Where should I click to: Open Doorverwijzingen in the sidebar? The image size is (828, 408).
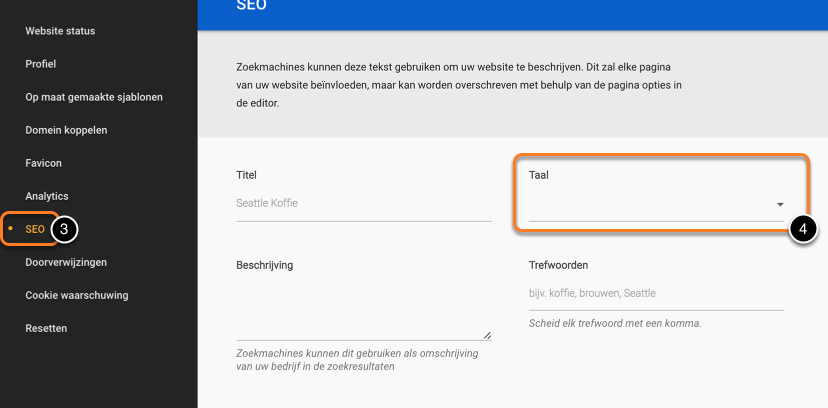pyautogui.click(x=66, y=262)
